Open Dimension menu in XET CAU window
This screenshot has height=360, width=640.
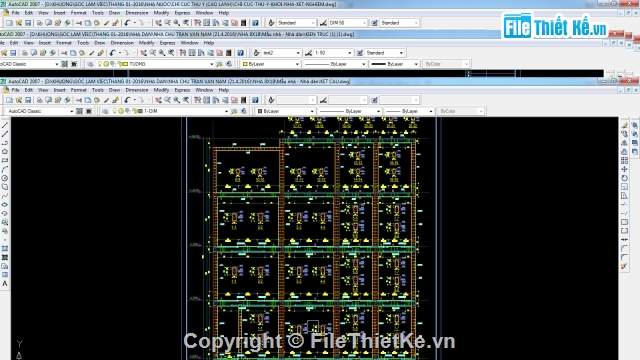click(x=137, y=90)
